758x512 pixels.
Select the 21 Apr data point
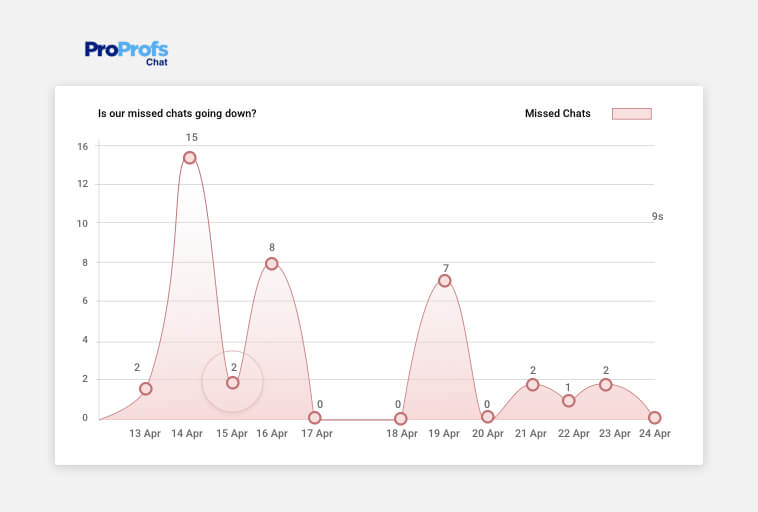tap(533, 385)
